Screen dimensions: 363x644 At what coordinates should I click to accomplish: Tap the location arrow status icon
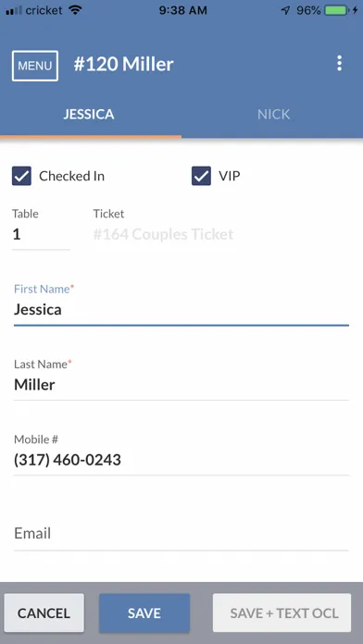click(x=286, y=11)
